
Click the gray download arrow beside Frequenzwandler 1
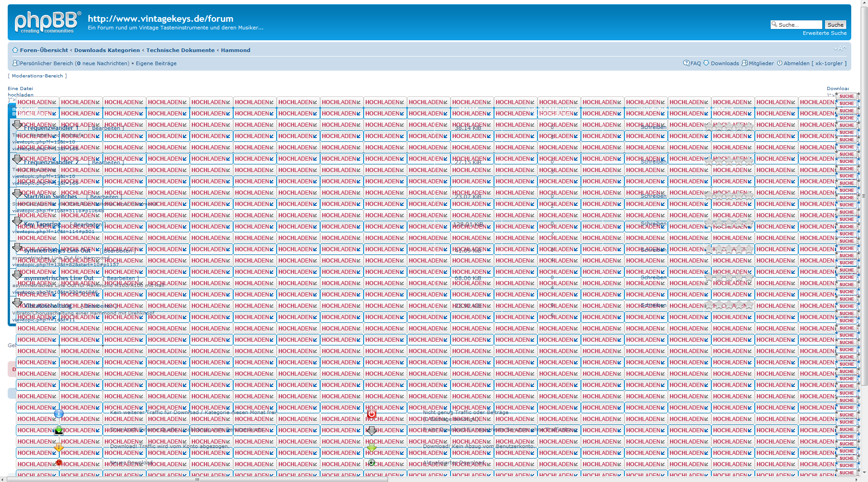tap(17, 125)
